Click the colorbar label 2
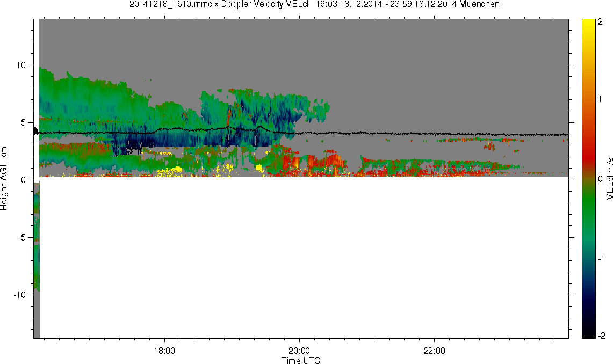Image resolution: width=613 pixels, height=364 pixels. [x=601, y=22]
